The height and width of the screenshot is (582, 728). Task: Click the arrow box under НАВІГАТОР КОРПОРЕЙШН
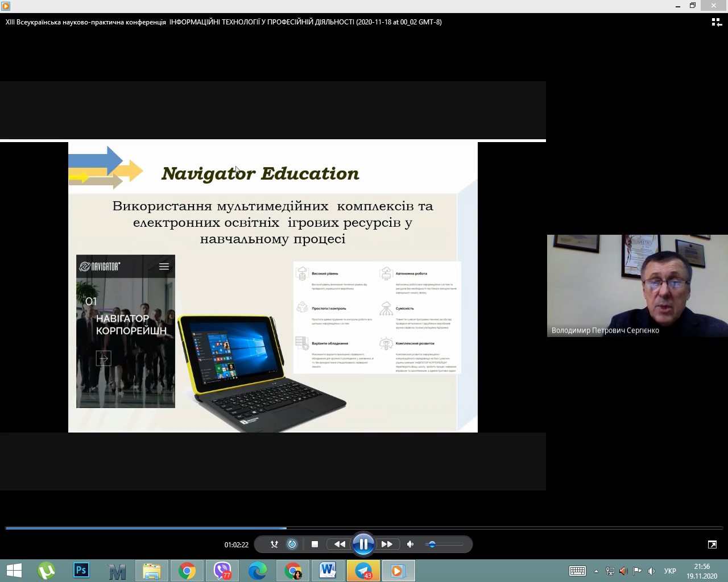[104, 358]
